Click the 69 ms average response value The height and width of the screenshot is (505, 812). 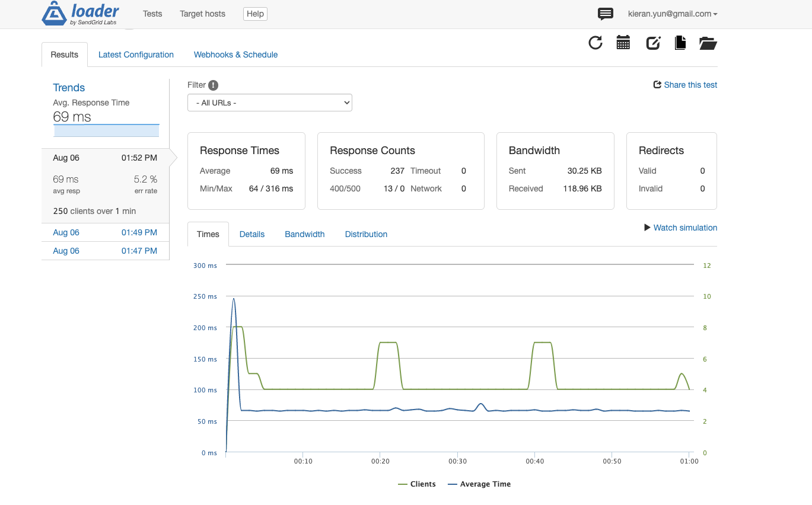pyautogui.click(x=282, y=171)
